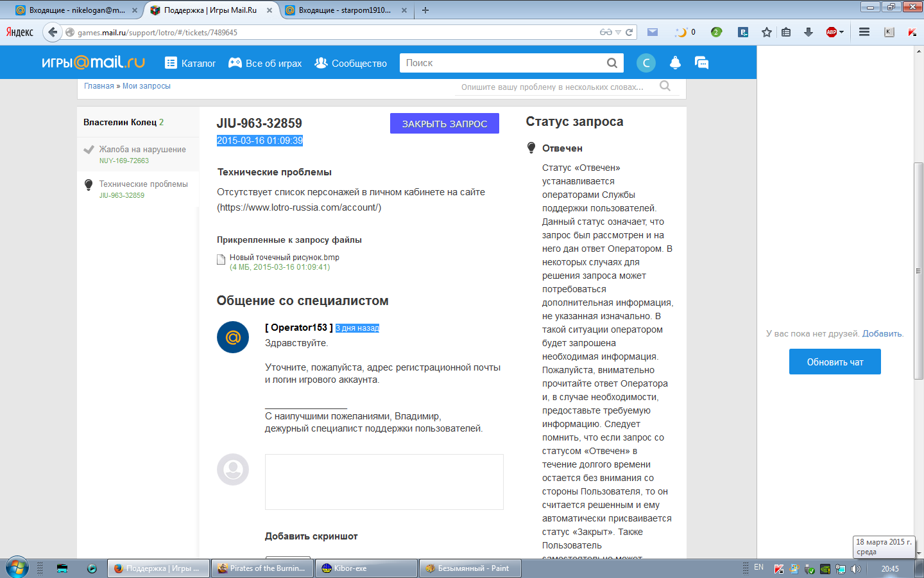The image size is (924, 578).
Task: Open notifications bell icon
Action: [x=675, y=63]
